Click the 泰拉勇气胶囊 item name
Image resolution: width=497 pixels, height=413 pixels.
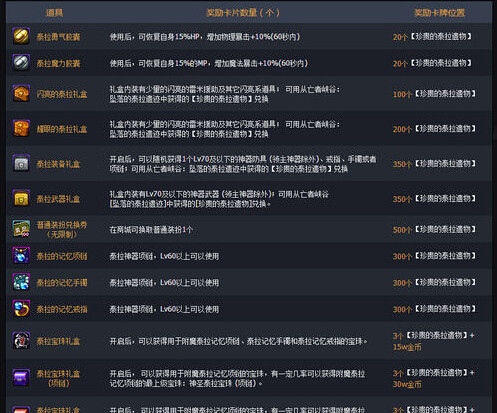coord(58,37)
